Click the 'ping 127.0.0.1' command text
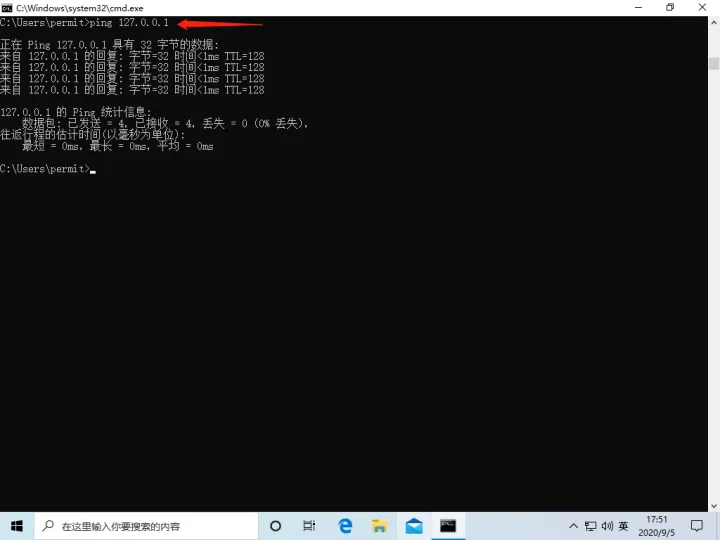Image resolution: width=720 pixels, height=540 pixels. pos(129,22)
